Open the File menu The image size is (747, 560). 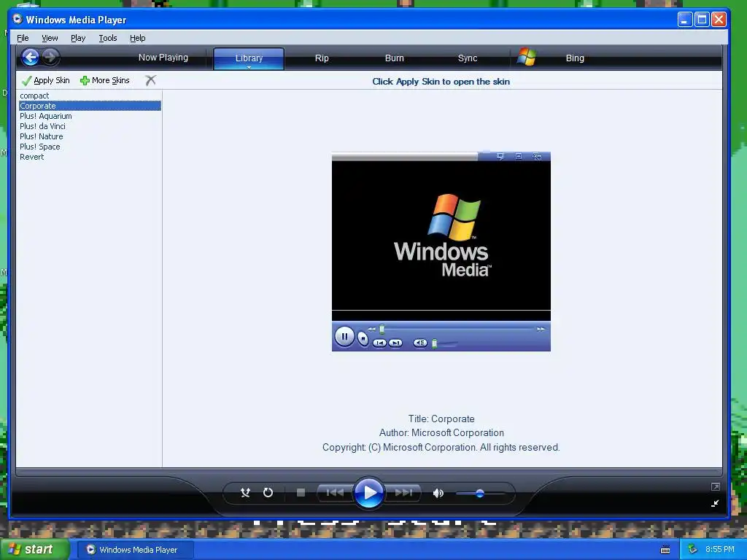pos(23,38)
